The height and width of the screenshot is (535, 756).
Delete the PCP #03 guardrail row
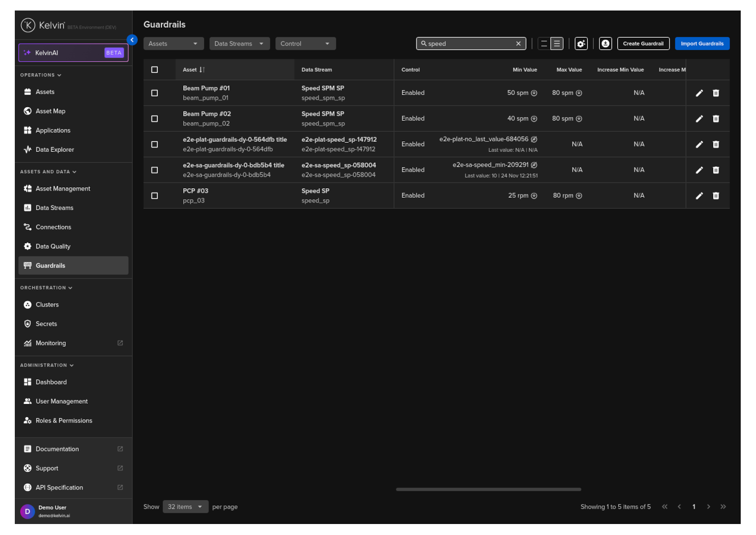point(715,196)
